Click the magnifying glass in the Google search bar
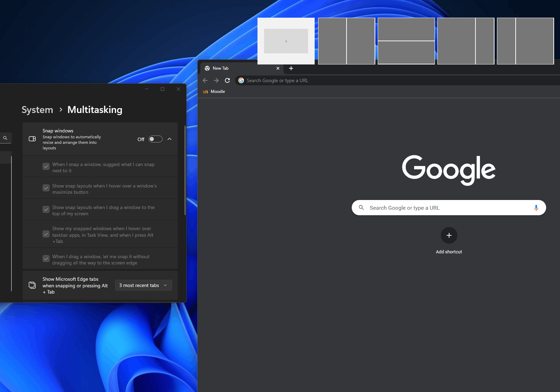The image size is (560, 392). pyautogui.click(x=361, y=208)
